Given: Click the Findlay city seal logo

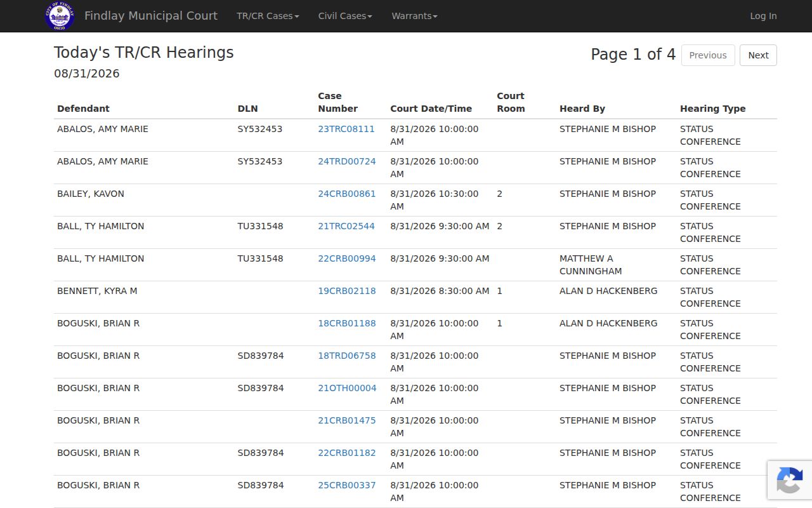Looking at the screenshot, I should [x=60, y=16].
